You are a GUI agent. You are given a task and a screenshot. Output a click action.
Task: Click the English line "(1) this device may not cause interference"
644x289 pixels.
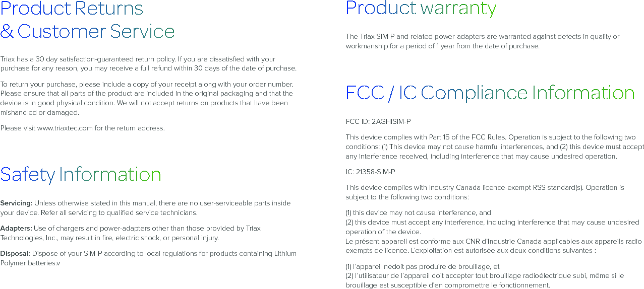[x=418, y=213]
